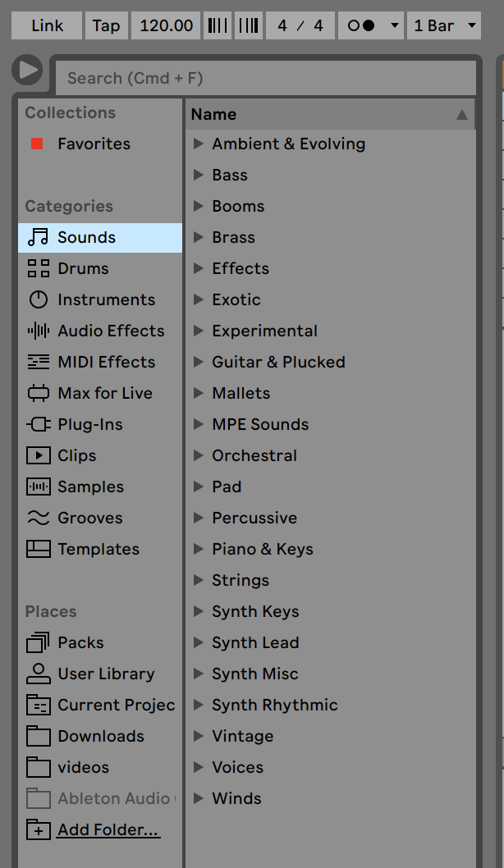The width and height of the screenshot is (504, 868).
Task: Expand the Ambient & Evolving folder
Action: 198,144
